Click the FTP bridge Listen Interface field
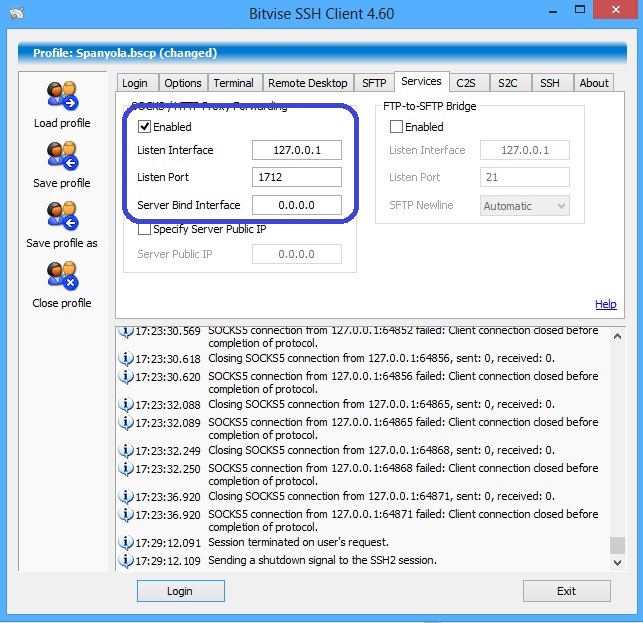 point(524,150)
